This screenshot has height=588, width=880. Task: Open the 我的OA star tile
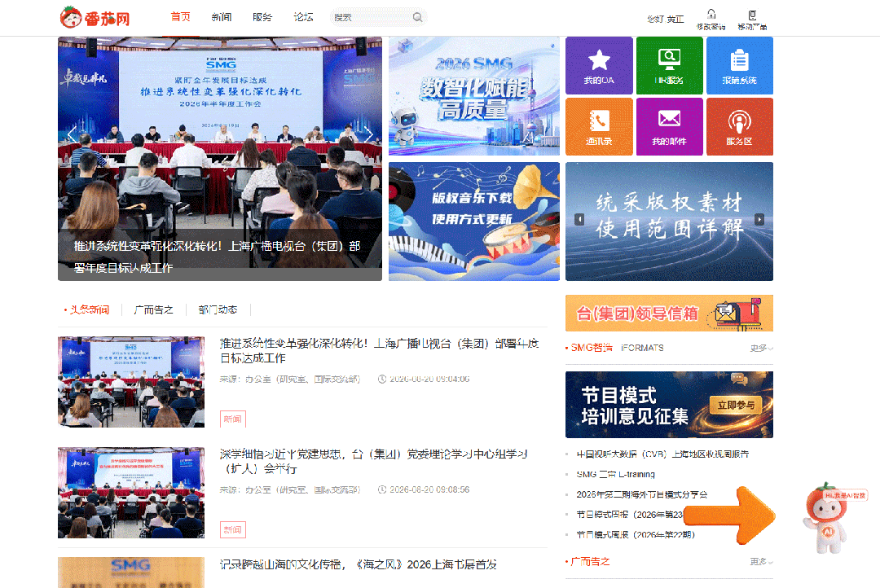599,66
